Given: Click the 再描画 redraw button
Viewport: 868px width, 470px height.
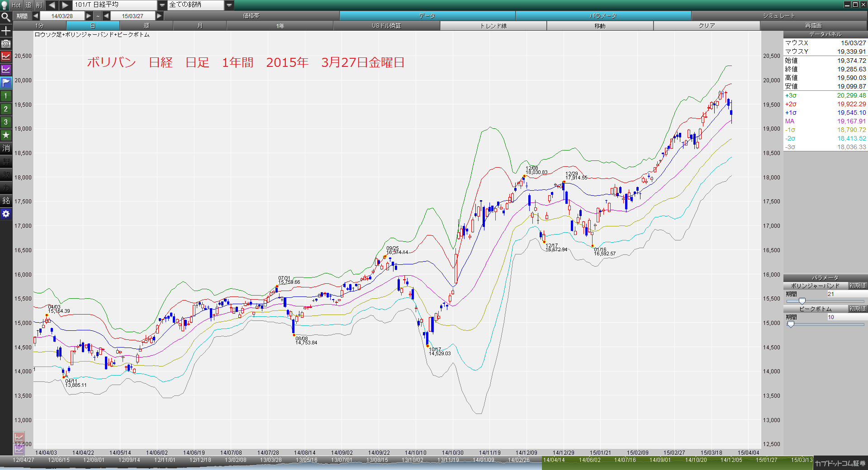Looking at the screenshot, I should pos(813,26).
